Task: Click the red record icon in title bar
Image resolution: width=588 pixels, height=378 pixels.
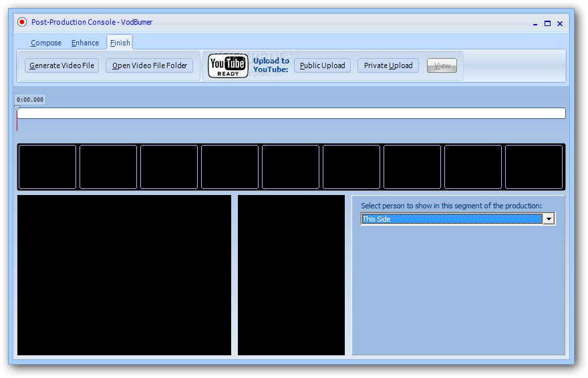Action: [x=22, y=22]
